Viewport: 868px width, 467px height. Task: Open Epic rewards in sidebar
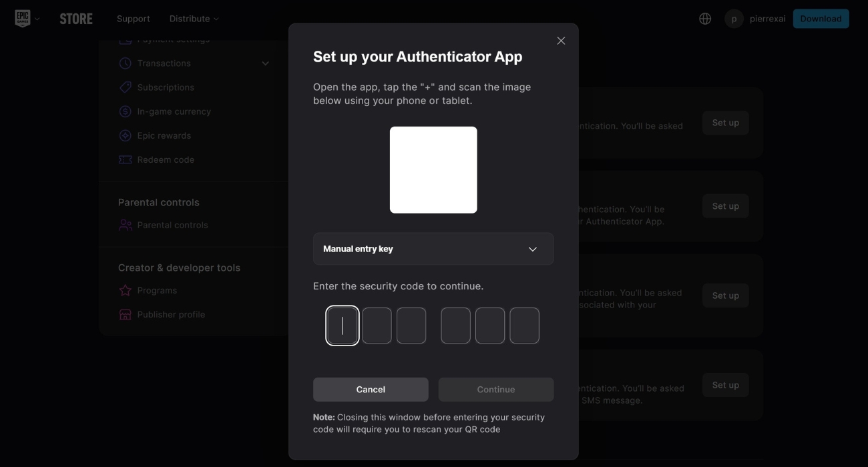[164, 135]
